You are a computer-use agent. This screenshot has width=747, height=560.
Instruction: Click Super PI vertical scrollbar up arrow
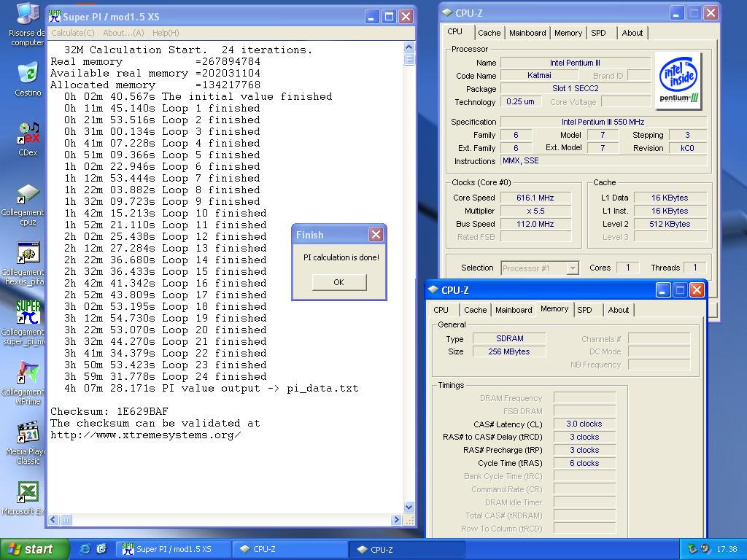coord(409,47)
